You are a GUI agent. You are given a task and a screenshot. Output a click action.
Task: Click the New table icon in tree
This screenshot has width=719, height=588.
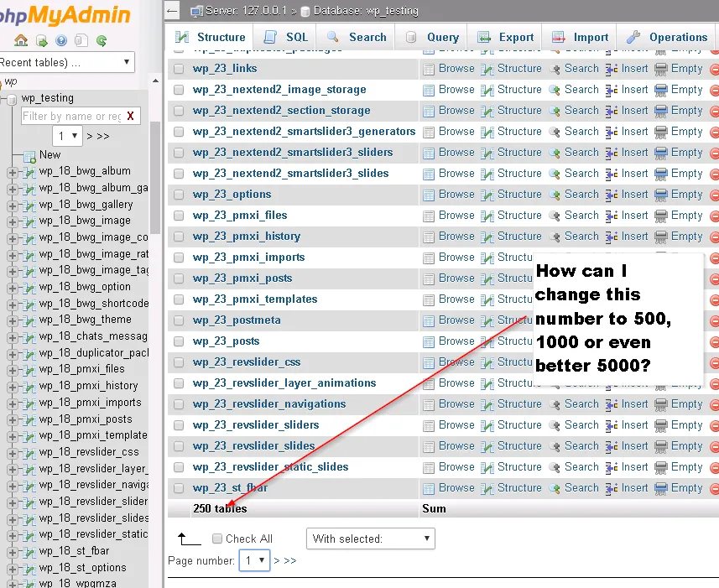[x=30, y=157]
